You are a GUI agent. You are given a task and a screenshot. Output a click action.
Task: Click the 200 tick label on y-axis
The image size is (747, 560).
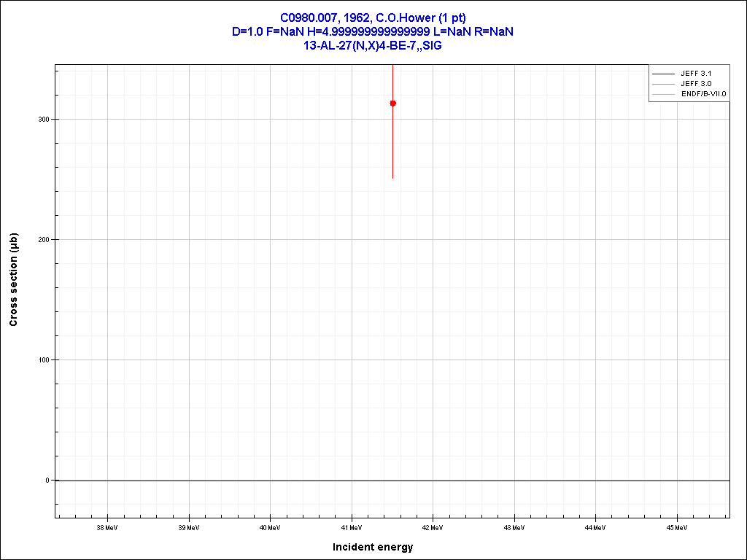pyautogui.click(x=44, y=240)
